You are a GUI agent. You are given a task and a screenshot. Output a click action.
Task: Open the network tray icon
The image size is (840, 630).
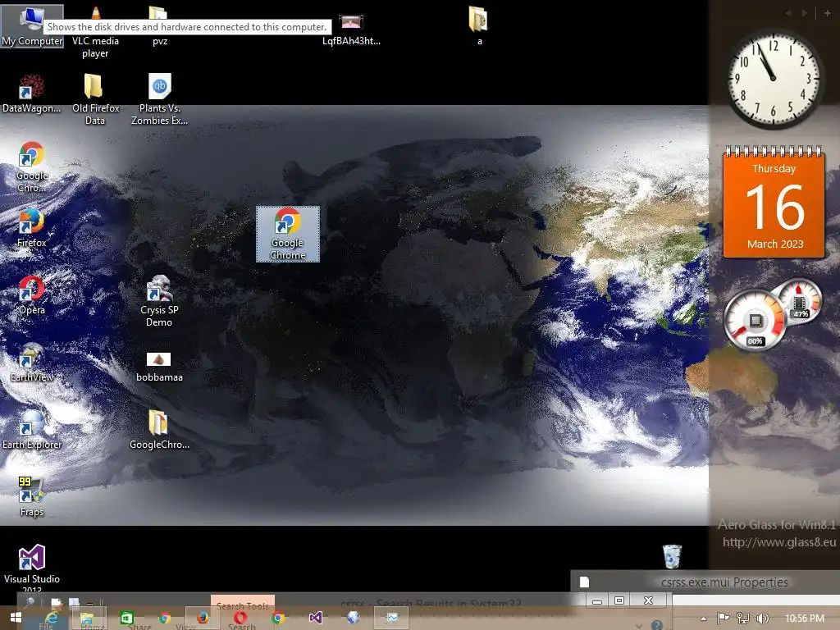pos(742,619)
